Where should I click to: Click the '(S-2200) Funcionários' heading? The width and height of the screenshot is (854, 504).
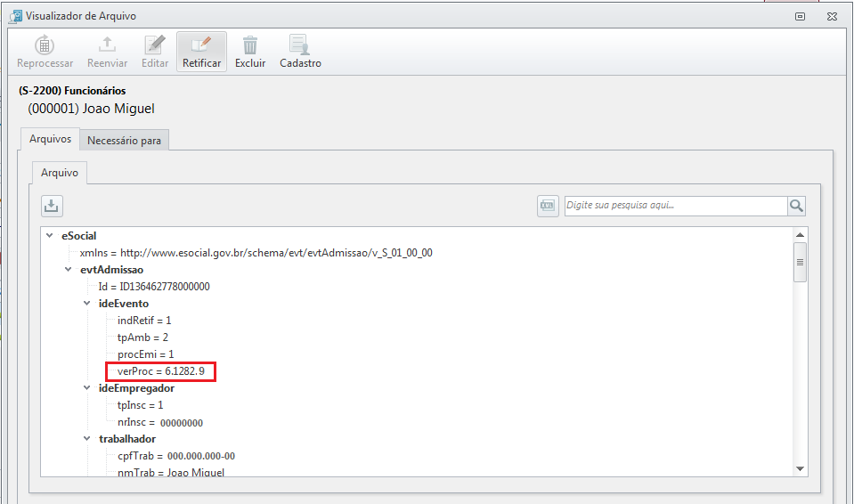72,91
